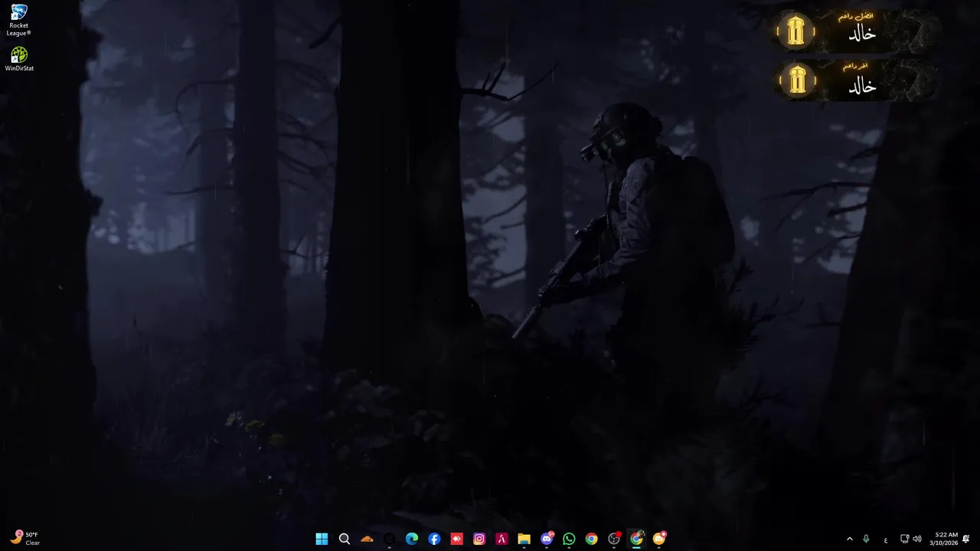Show hidden system tray icons chevron

[849, 539]
